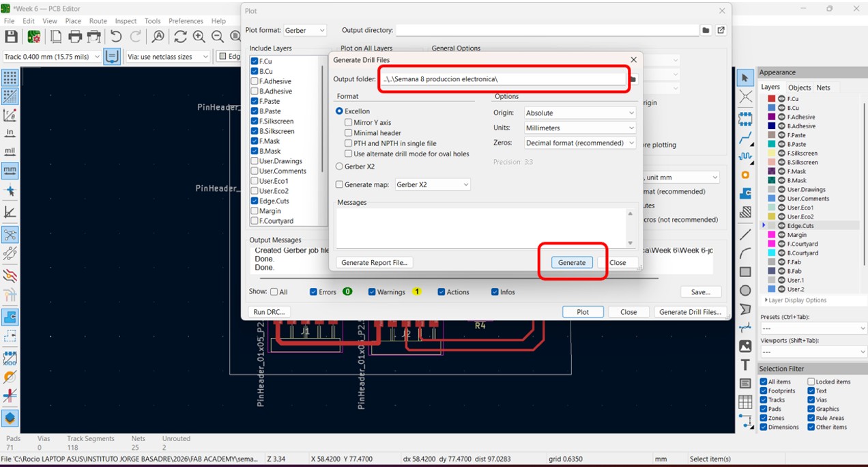Open Board Setup from the green gear icon

pos(33,37)
